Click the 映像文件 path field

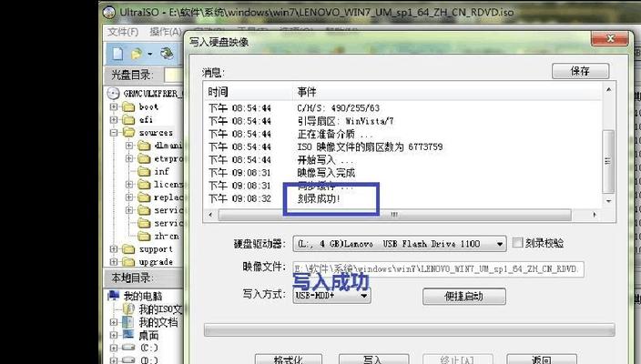pyautogui.click(x=438, y=268)
